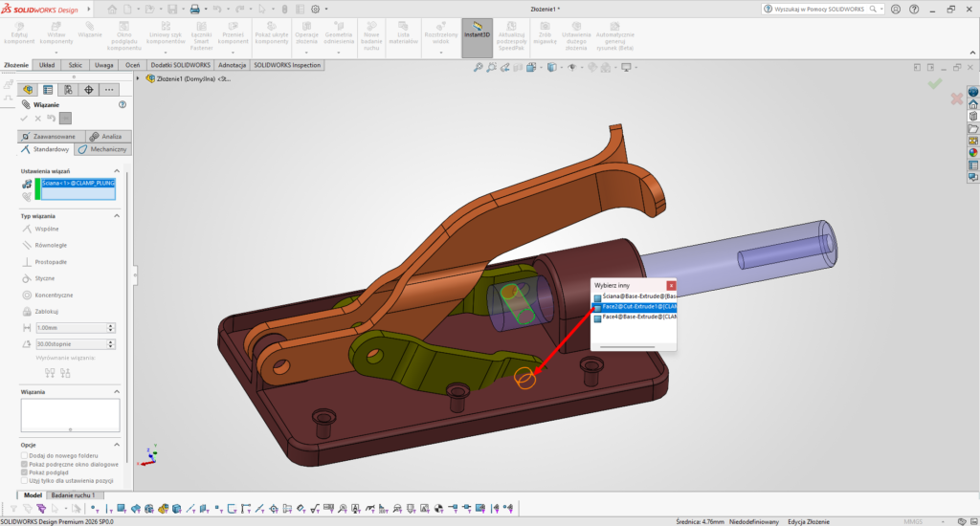Click the home icon in the right task pane
The width and height of the screenshot is (980, 526).
click(x=973, y=104)
